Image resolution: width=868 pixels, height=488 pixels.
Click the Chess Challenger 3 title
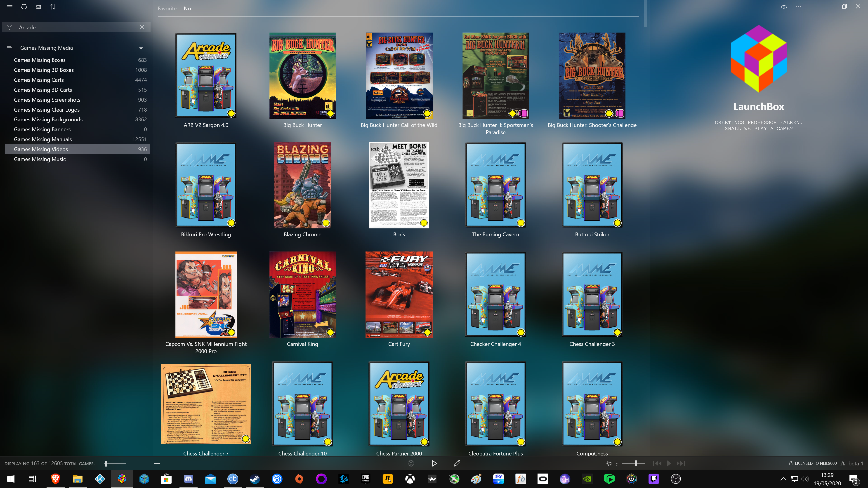592,344
